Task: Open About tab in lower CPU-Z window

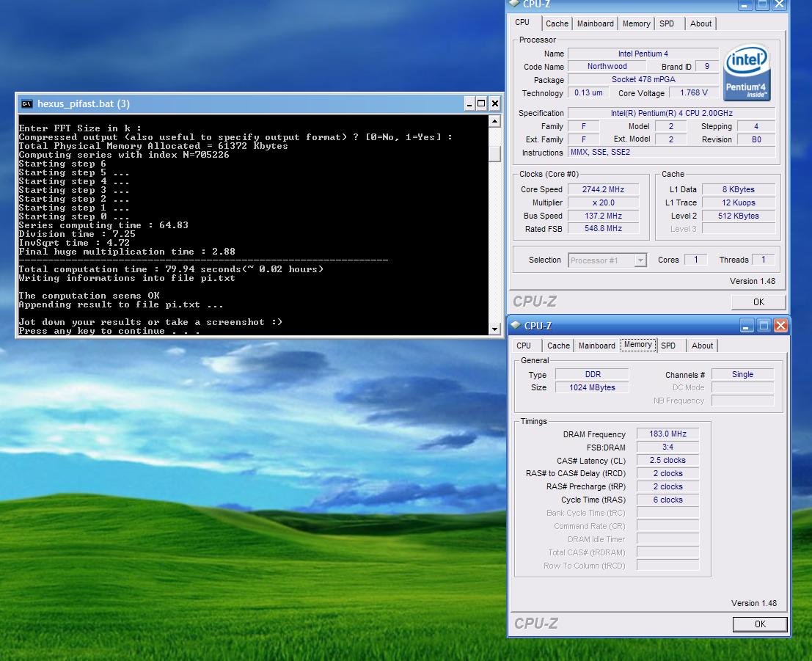Action: click(702, 346)
